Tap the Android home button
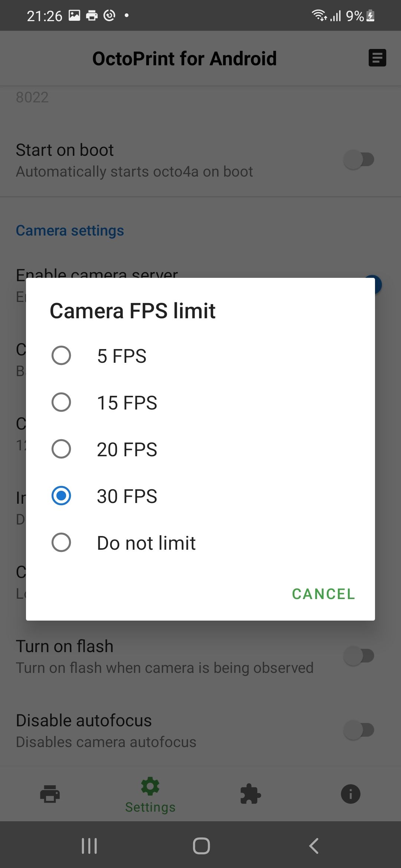Viewport: 401px width, 868px height. (x=201, y=846)
